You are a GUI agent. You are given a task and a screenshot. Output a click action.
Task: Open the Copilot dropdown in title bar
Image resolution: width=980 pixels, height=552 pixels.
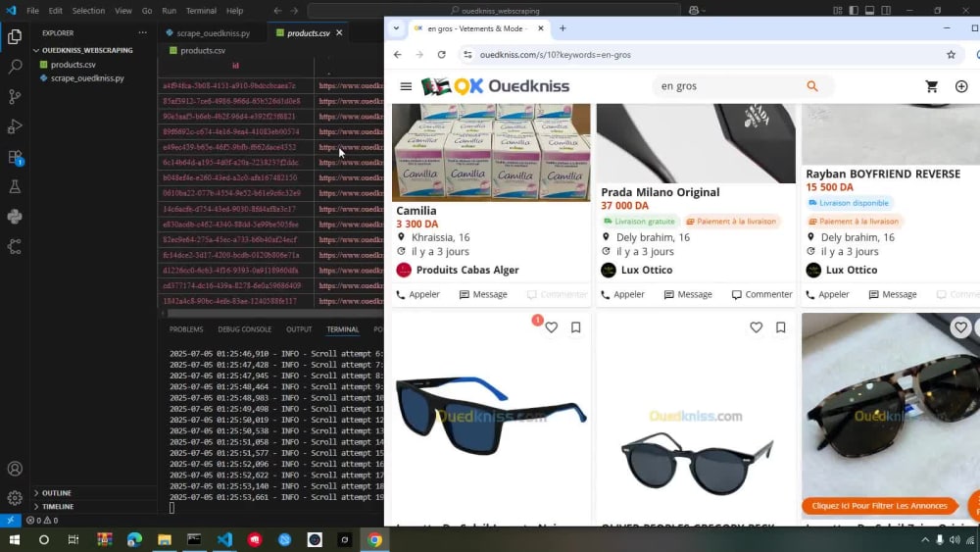(697, 11)
